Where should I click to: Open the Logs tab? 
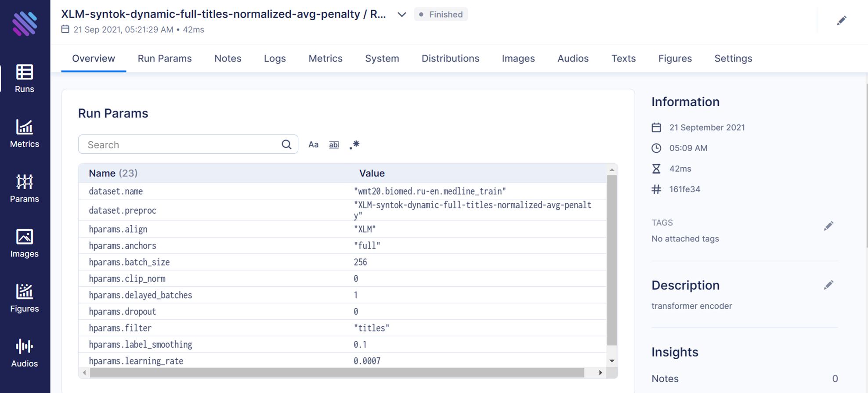(x=275, y=58)
